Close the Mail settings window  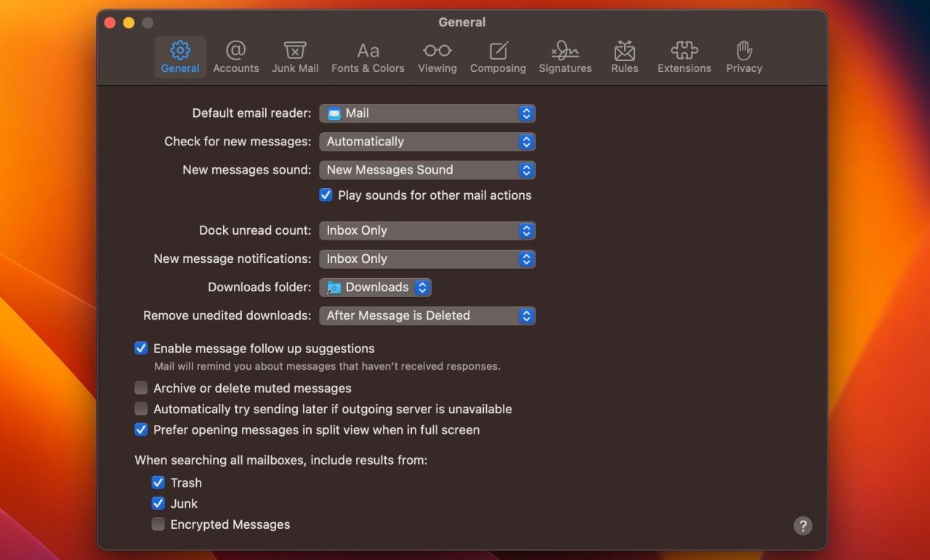[x=110, y=23]
